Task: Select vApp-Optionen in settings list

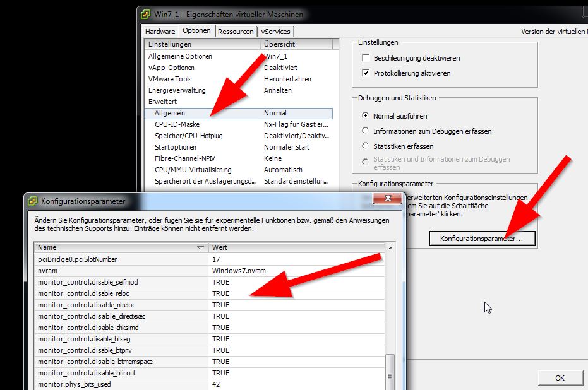Action: coord(171,68)
